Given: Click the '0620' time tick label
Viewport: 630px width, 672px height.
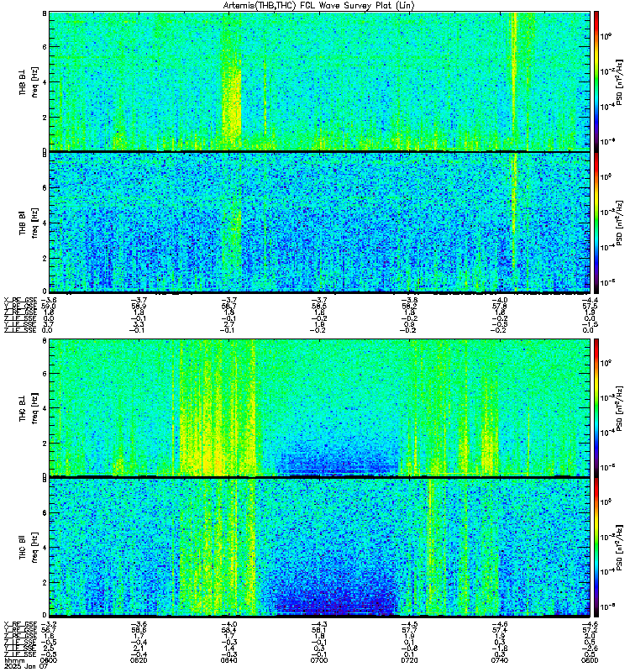Looking at the screenshot, I should pos(139,660).
